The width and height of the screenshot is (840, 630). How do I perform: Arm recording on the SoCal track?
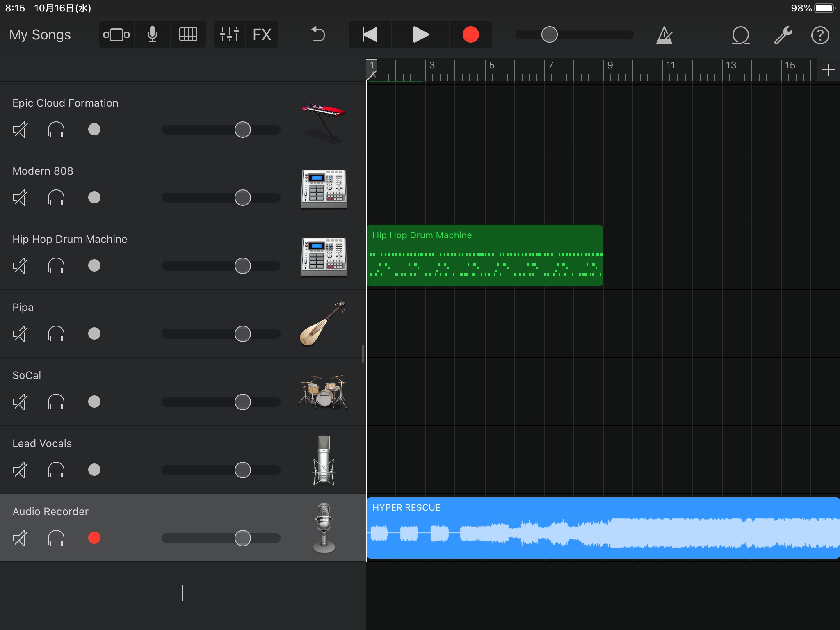pos(94,402)
